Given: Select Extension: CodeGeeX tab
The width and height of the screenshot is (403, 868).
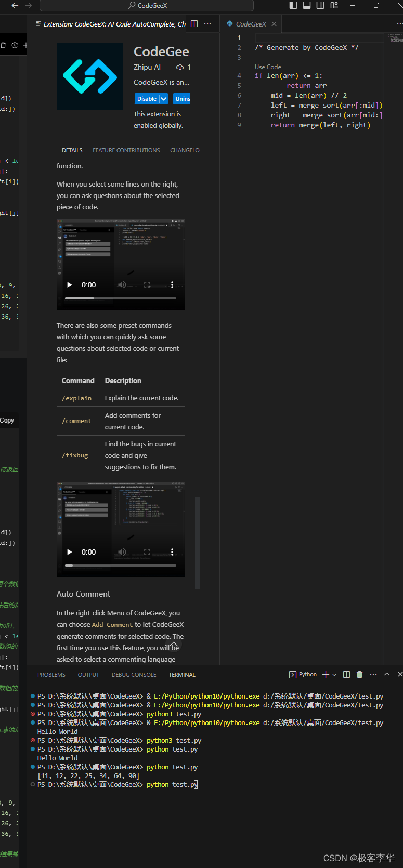Looking at the screenshot, I should 110,24.
